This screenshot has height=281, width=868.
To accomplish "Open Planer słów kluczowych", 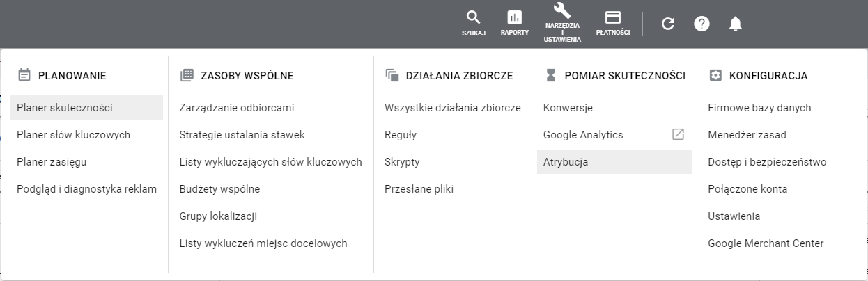I will click(73, 135).
